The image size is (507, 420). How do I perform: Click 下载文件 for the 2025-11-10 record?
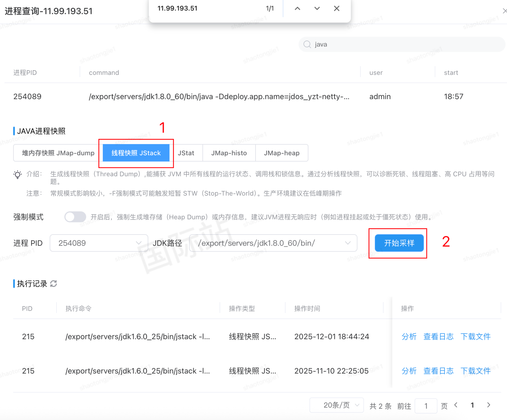pos(475,371)
